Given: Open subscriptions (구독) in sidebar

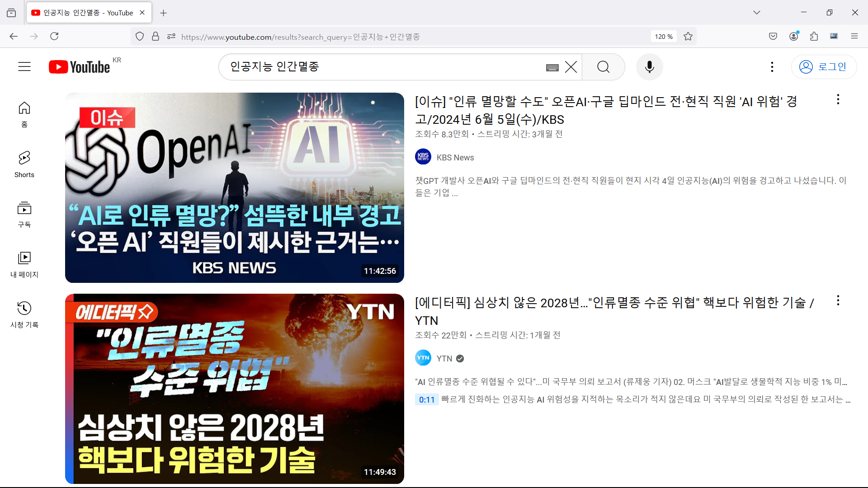Looking at the screenshot, I should [x=24, y=214].
